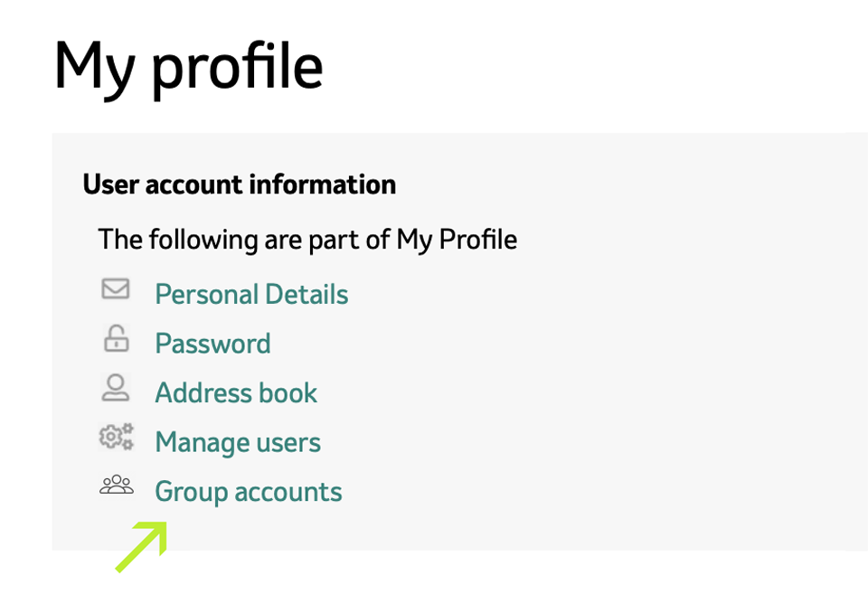Go to the Address book link
The height and width of the screenshot is (613, 868).
tap(236, 393)
